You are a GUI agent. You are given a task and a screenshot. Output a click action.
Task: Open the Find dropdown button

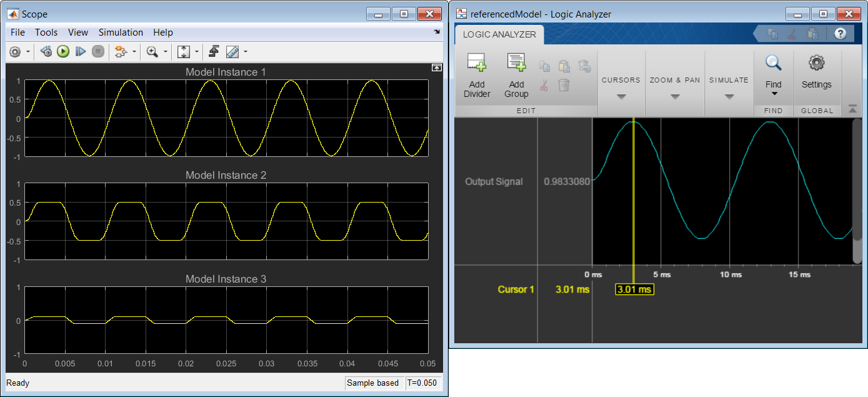[x=774, y=78]
